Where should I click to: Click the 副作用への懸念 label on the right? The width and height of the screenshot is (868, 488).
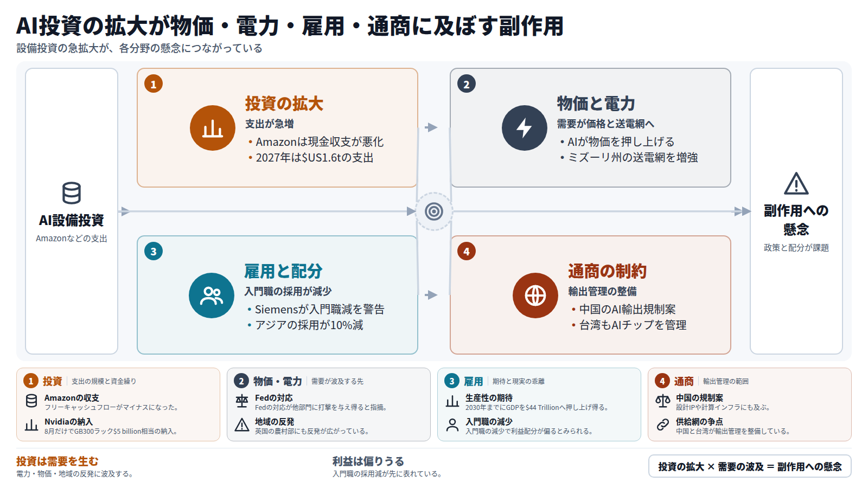coord(796,220)
